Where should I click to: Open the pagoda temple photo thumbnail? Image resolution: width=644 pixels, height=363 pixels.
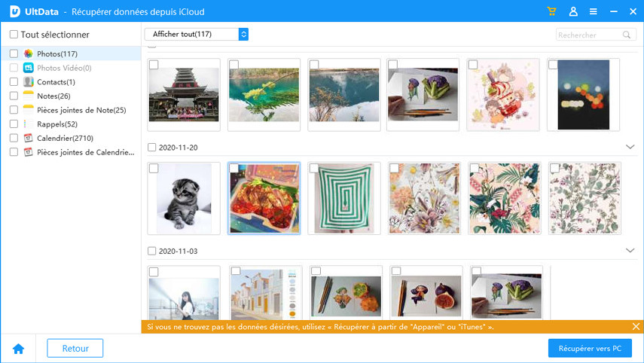pyautogui.click(x=184, y=95)
